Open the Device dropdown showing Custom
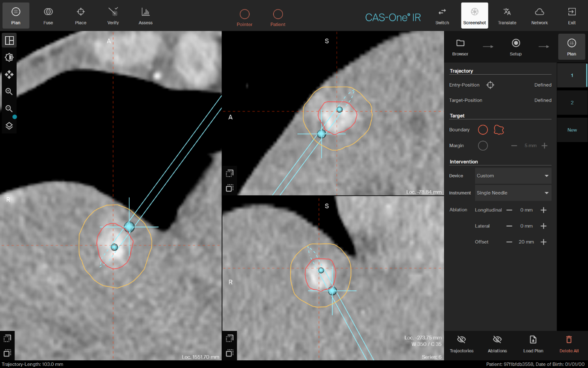The image size is (588, 368). pos(513,175)
